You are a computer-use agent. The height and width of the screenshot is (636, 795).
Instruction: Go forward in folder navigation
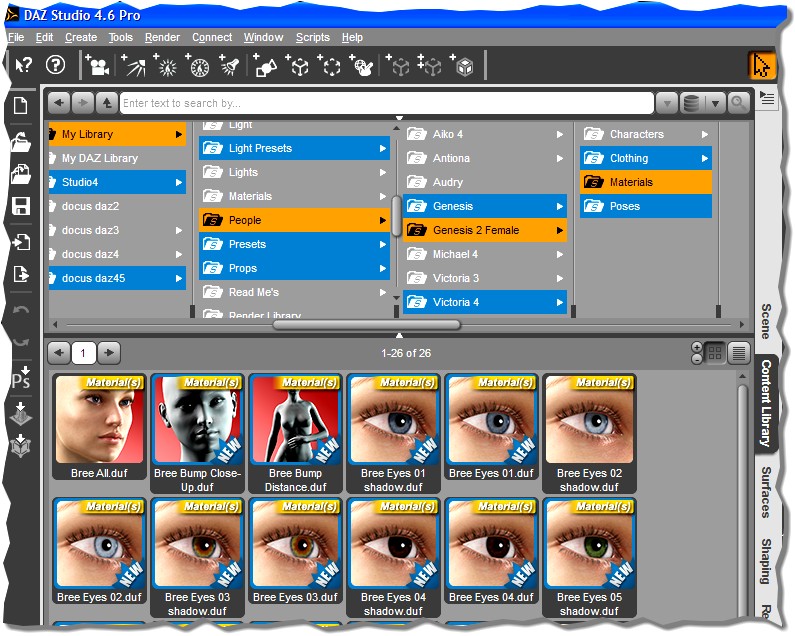pyautogui.click(x=83, y=103)
